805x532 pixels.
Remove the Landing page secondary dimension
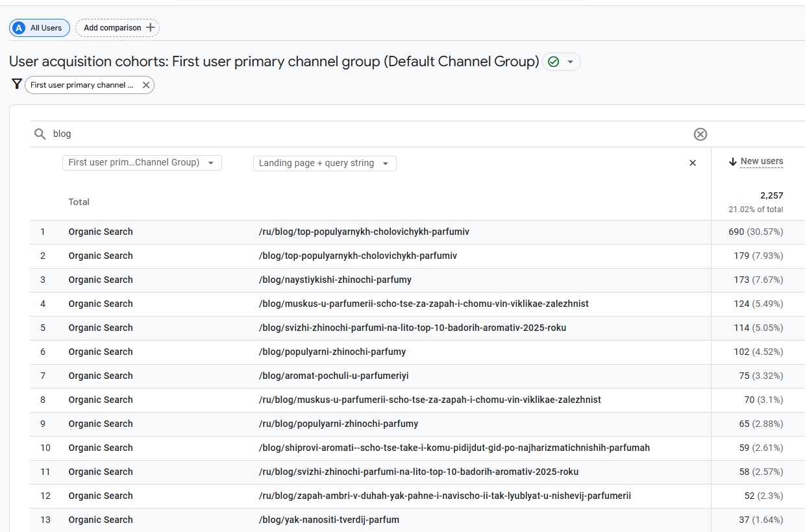point(692,163)
